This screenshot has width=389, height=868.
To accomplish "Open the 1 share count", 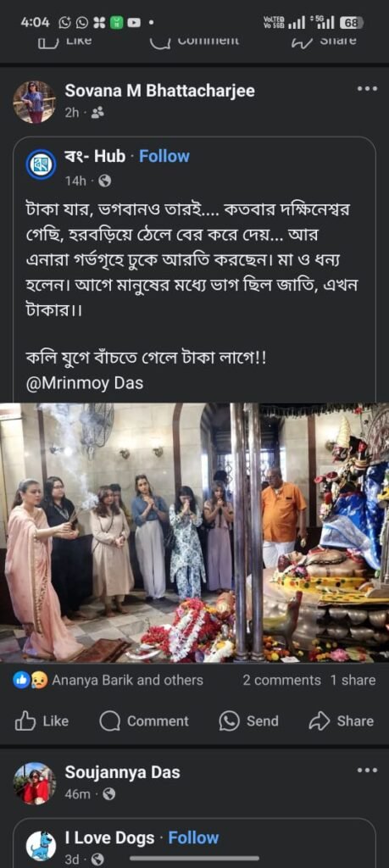I will click(353, 680).
